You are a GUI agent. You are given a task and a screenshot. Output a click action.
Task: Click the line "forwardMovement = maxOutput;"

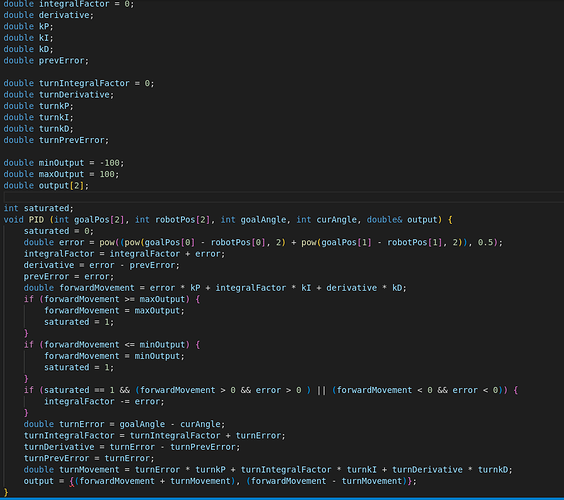pyautogui.click(x=114, y=310)
